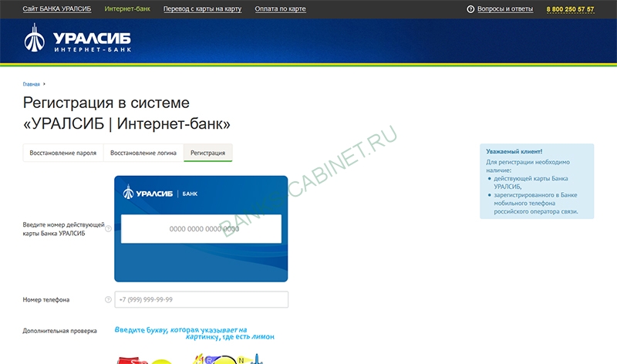The width and height of the screenshot is (617, 364).
Task: Switch to the Восстановление пароля tab
Action: click(63, 153)
